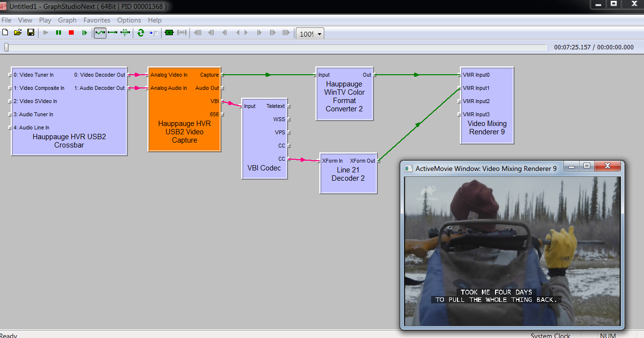Open a graph file with the folder icon
This screenshot has width=644, height=338.
pos(18,33)
